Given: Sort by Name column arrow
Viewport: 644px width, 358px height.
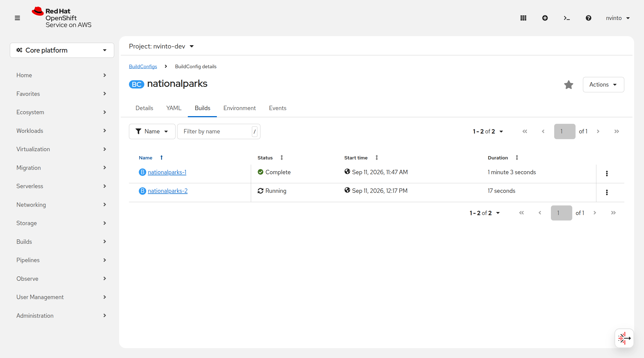Looking at the screenshot, I should [162, 157].
